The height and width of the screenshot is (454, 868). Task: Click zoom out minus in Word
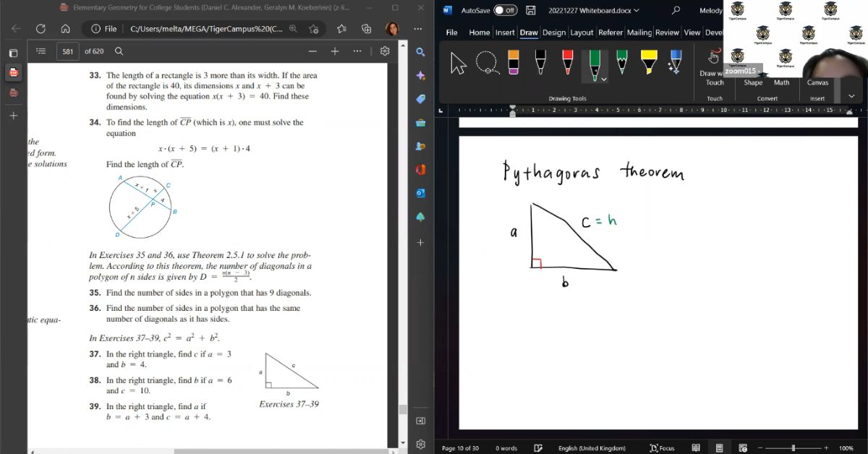pos(759,448)
